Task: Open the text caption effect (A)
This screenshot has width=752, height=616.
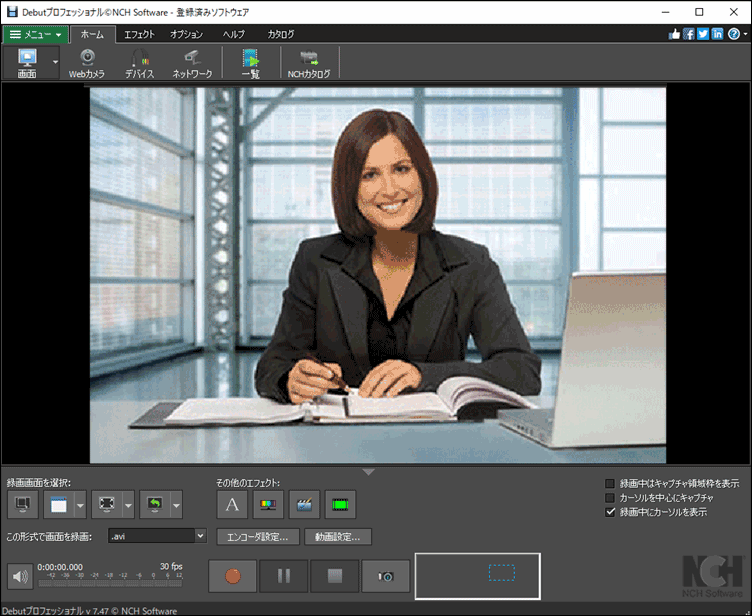Action: point(232,504)
